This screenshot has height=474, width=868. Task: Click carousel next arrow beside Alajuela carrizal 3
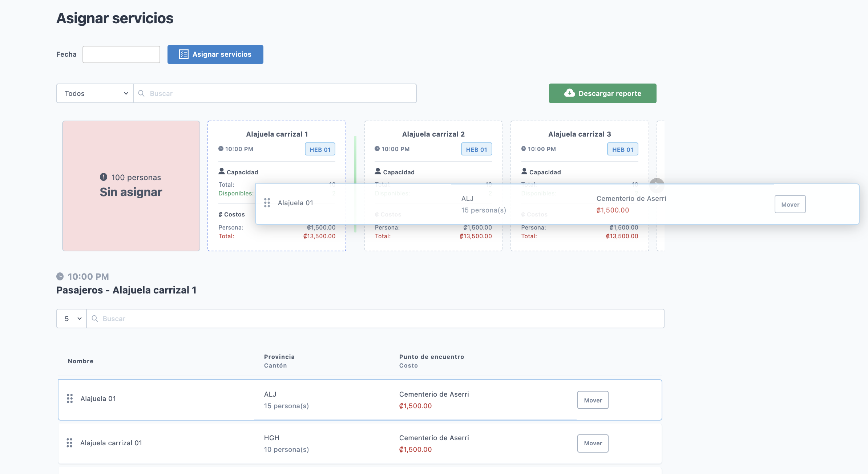[x=657, y=182]
